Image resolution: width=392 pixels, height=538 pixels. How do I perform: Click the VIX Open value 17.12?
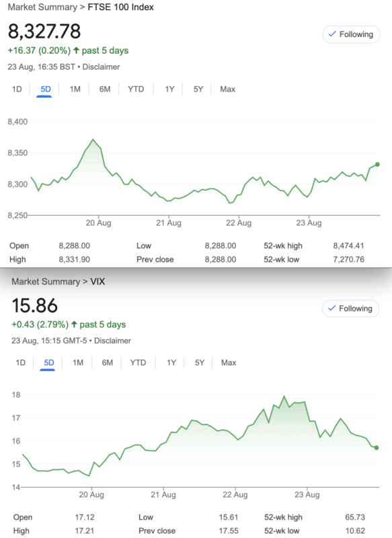pyautogui.click(x=85, y=517)
